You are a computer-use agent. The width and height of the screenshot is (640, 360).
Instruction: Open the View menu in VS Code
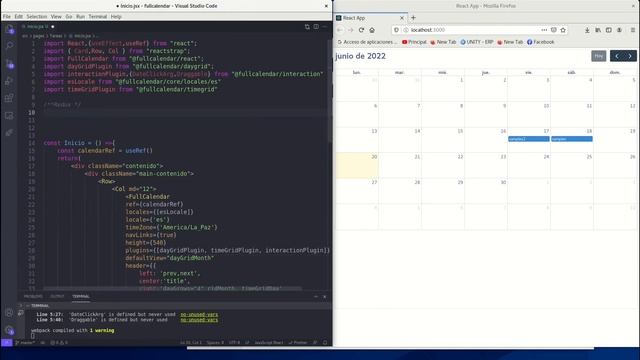click(56, 16)
